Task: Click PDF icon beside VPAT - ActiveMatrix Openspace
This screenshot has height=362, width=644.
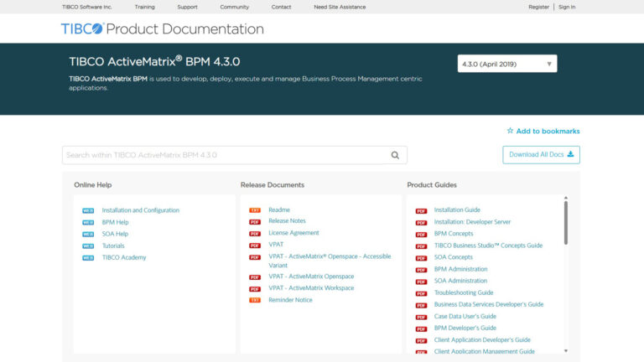Action: click(x=255, y=277)
